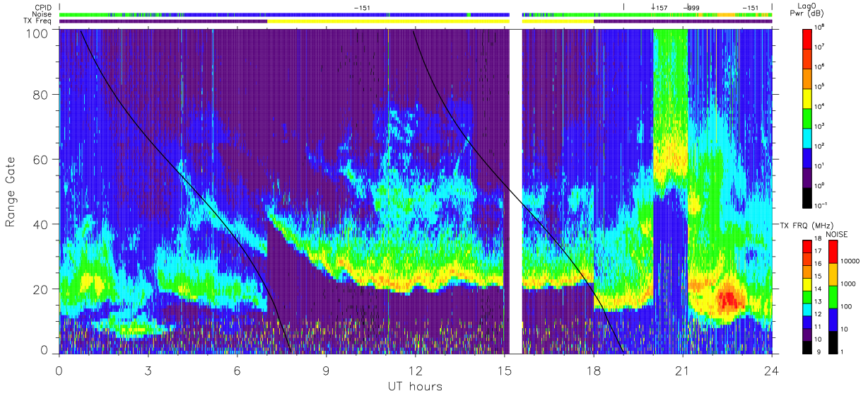The width and height of the screenshot is (868, 401).
Task: Click the purple 10-11 MHz TX FRQ colorbar segment
Action: (807, 333)
